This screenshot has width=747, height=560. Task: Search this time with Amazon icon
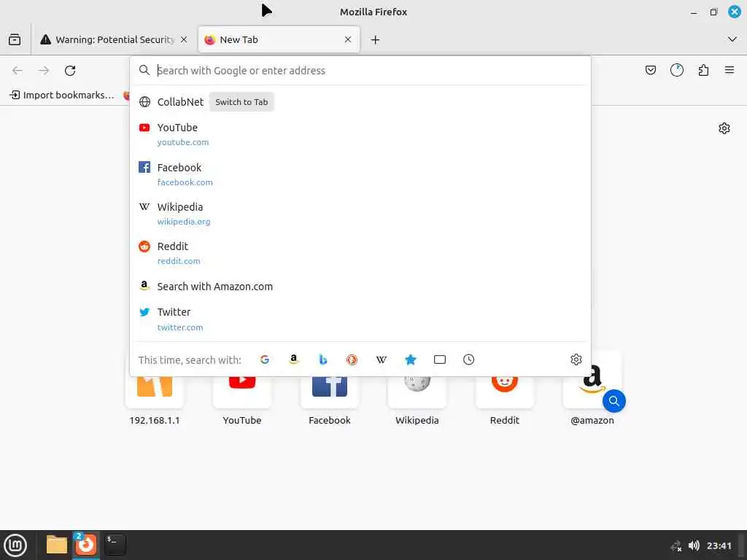(294, 359)
